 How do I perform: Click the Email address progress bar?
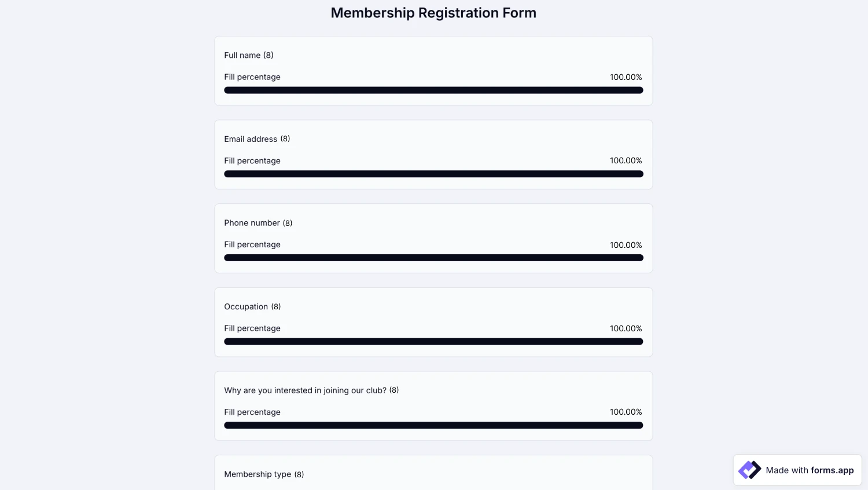[x=433, y=174]
